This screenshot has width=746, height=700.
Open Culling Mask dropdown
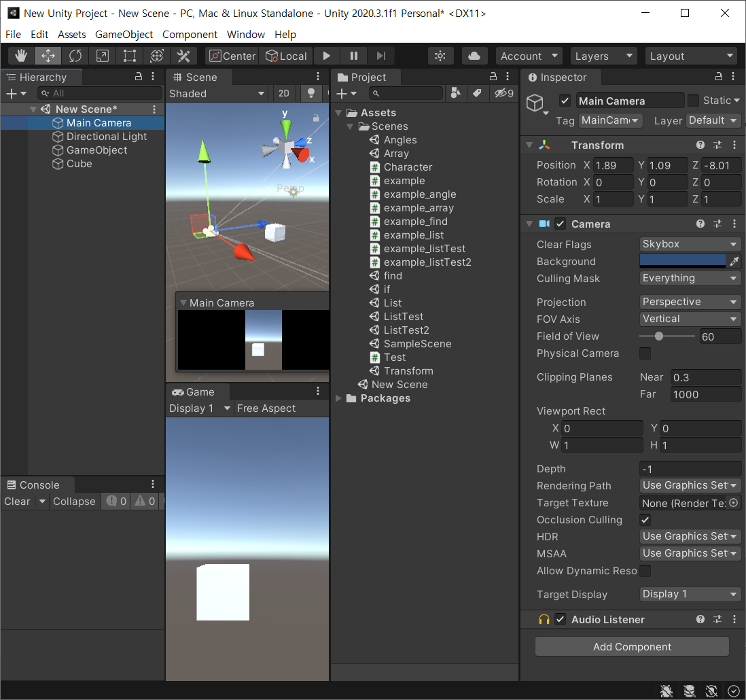[x=690, y=278]
